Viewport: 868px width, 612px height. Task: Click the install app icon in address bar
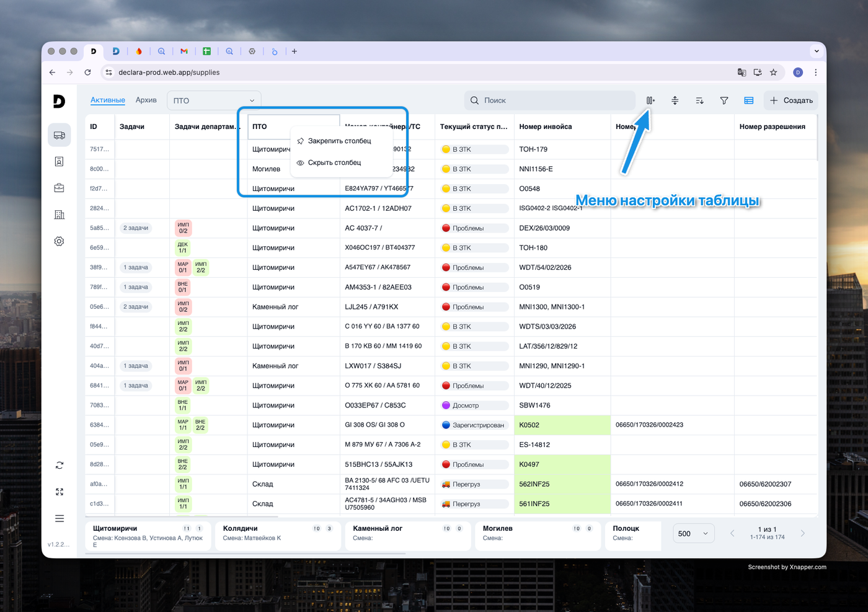(758, 73)
